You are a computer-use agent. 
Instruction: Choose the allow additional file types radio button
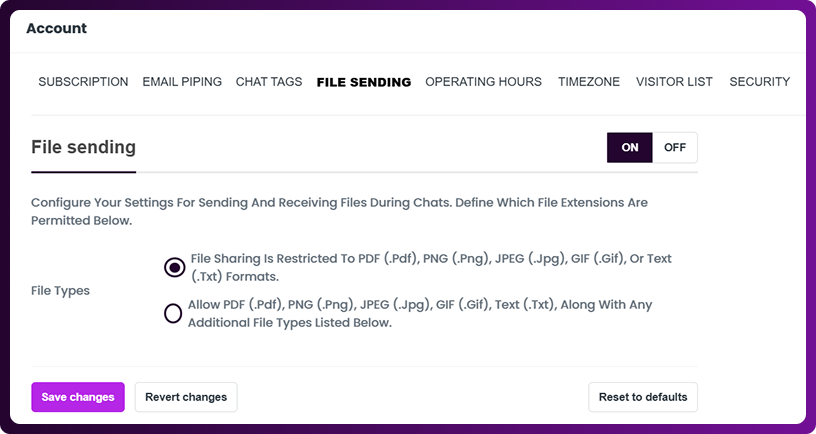(x=173, y=313)
